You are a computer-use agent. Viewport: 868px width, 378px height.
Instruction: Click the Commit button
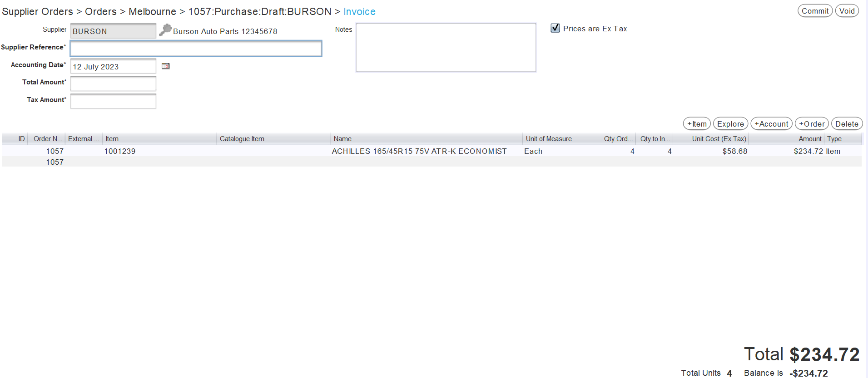(815, 11)
